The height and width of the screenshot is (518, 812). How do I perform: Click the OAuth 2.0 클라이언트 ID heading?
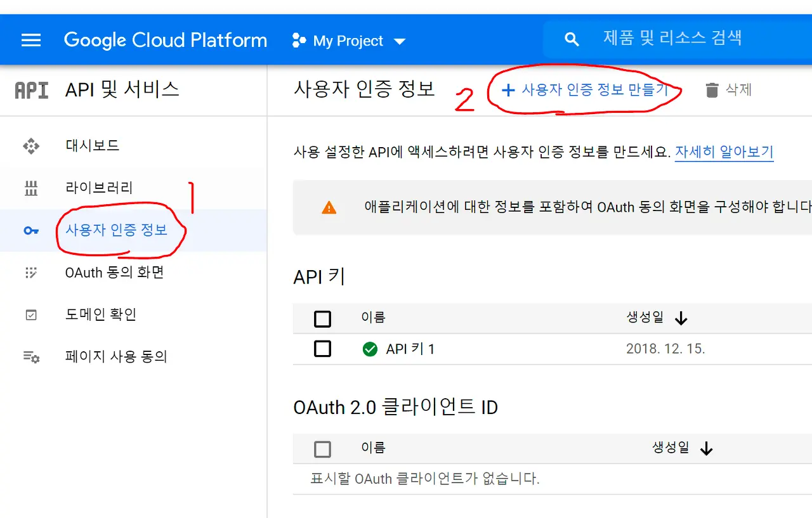[x=396, y=407]
